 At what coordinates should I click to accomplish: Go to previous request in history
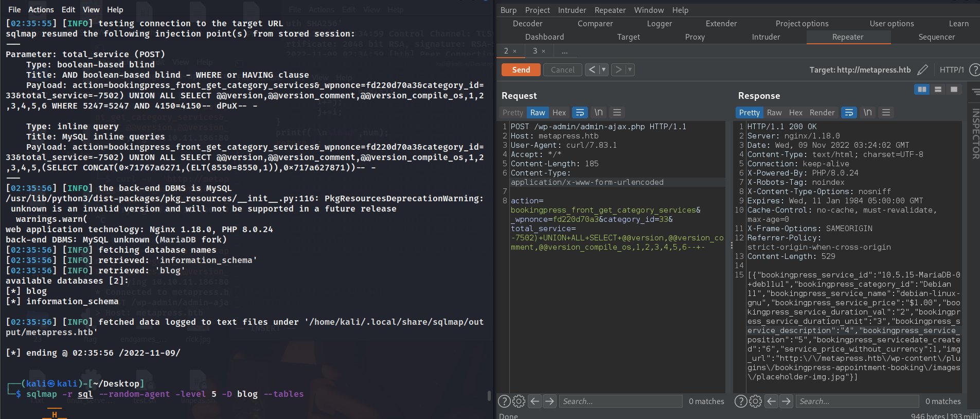pos(592,69)
